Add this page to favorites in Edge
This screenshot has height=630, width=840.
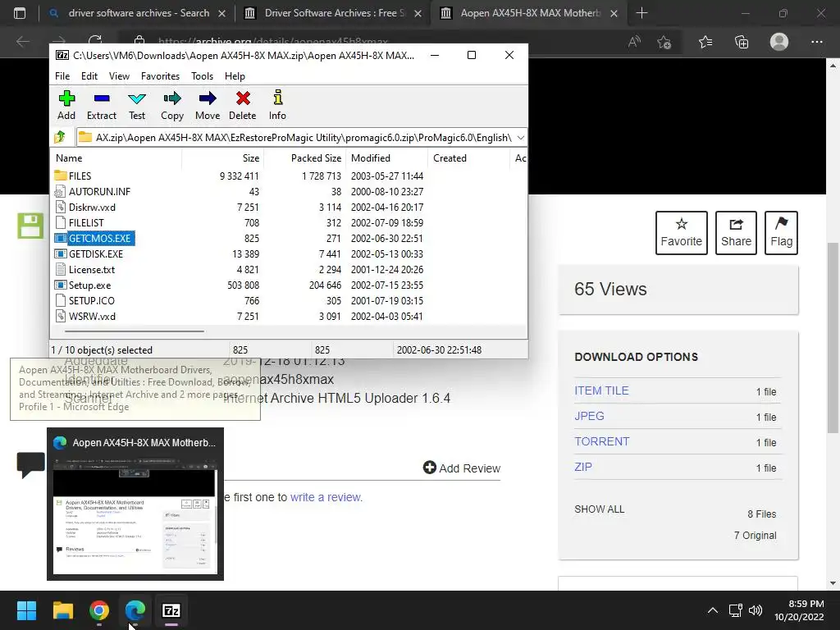[664, 42]
